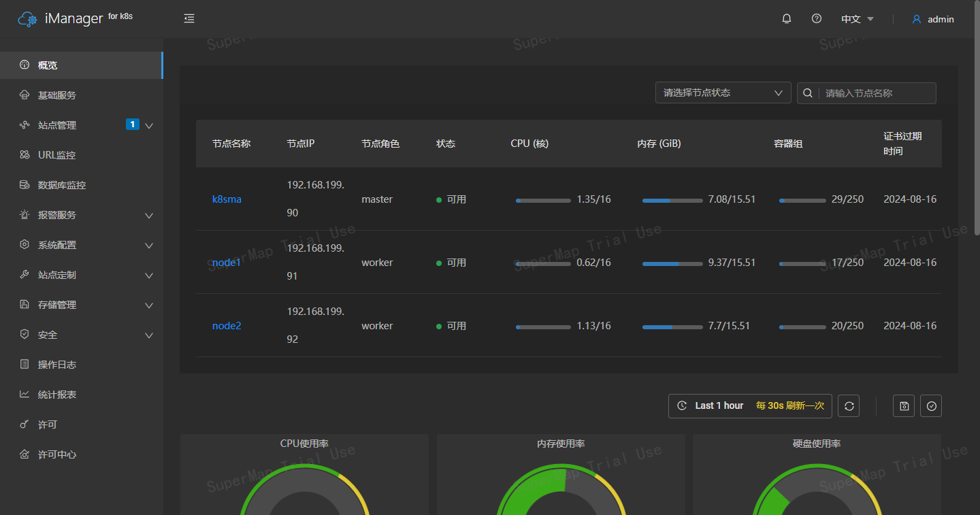This screenshot has height=515, width=980.
Task: Open 统计报表 menu item
Action: coord(82,395)
